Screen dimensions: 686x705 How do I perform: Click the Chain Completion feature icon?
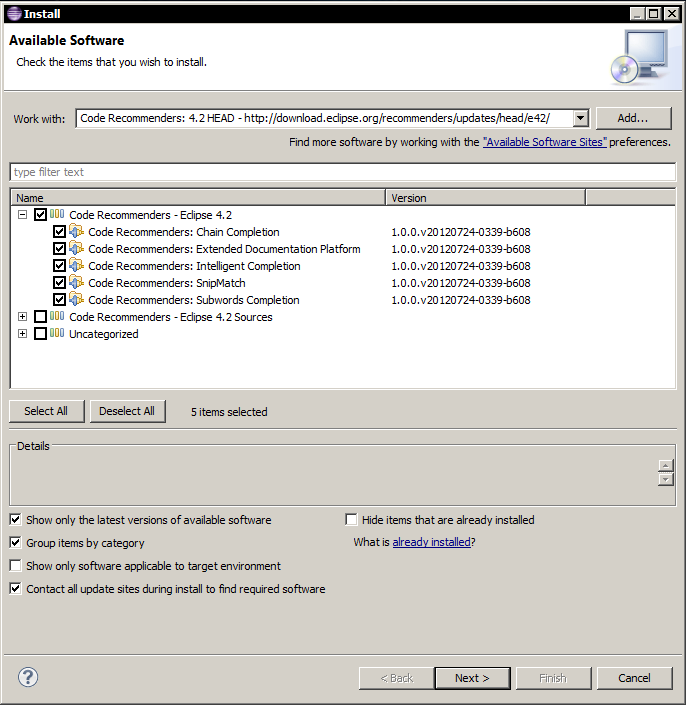76,232
